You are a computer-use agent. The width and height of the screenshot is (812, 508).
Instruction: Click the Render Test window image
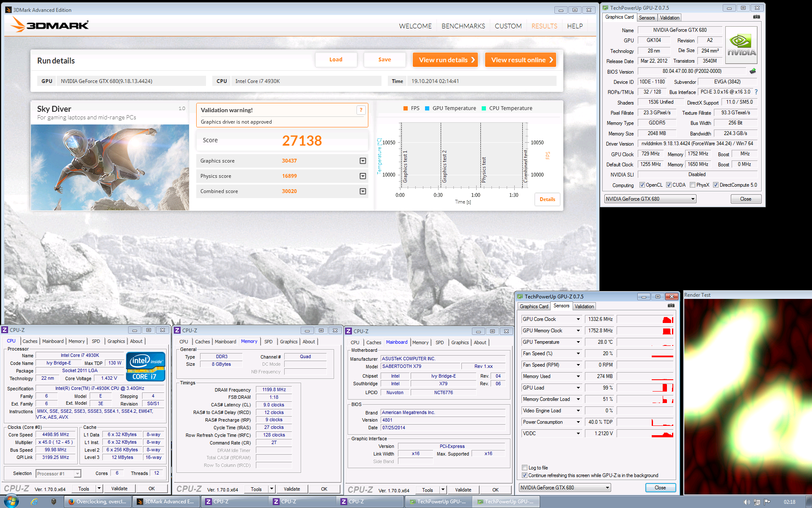tap(748, 397)
